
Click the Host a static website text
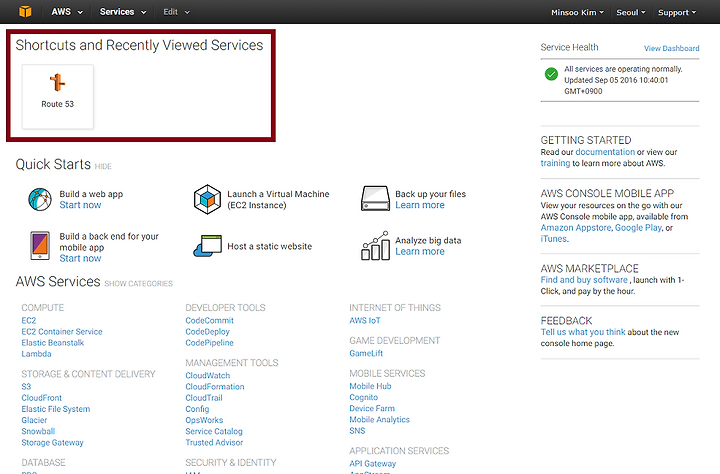270,246
